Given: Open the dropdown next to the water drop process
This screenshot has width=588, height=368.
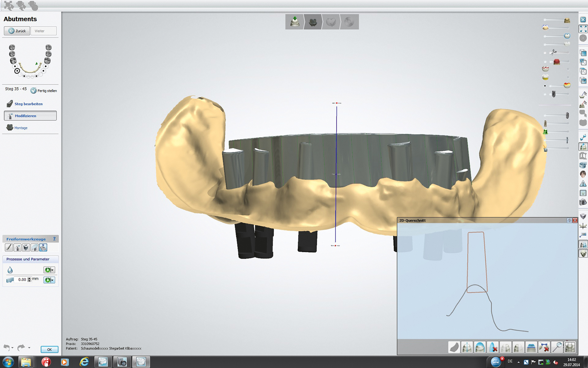Looking at the screenshot, I should (x=52, y=270).
